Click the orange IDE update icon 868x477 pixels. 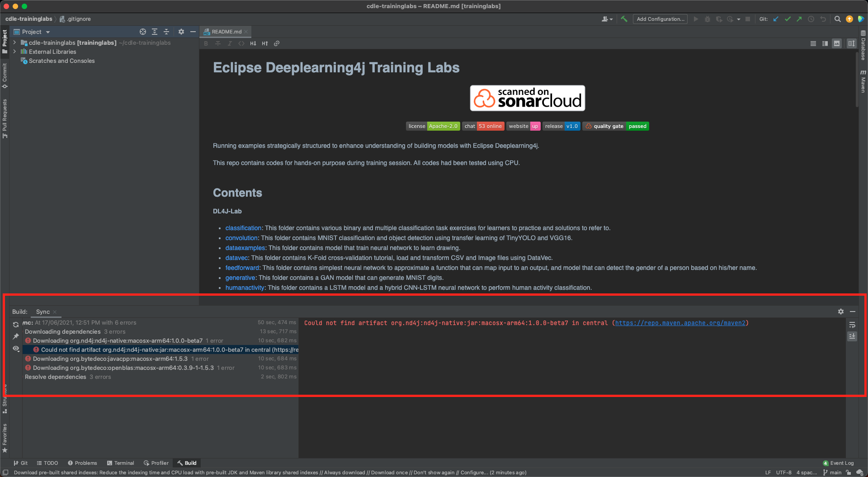tap(849, 19)
